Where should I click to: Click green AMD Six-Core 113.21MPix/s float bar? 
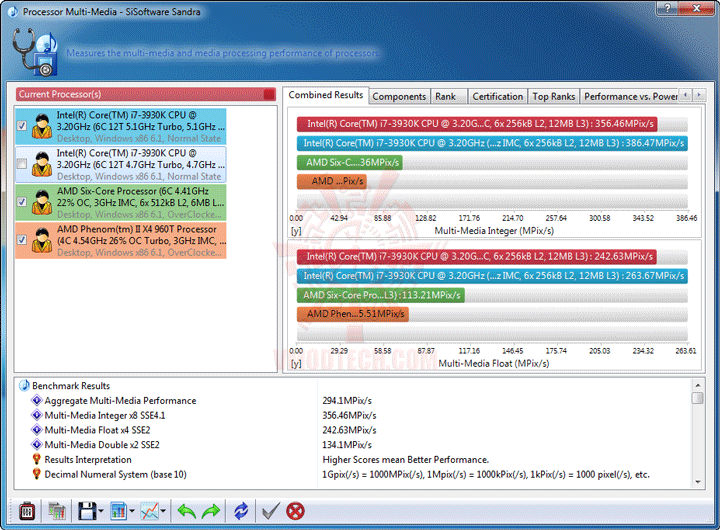[x=381, y=295]
